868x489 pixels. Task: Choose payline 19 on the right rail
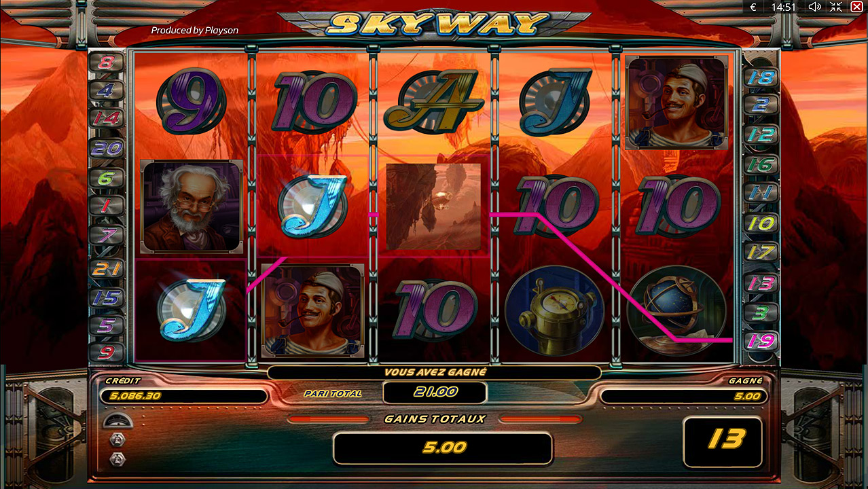(x=761, y=340)
